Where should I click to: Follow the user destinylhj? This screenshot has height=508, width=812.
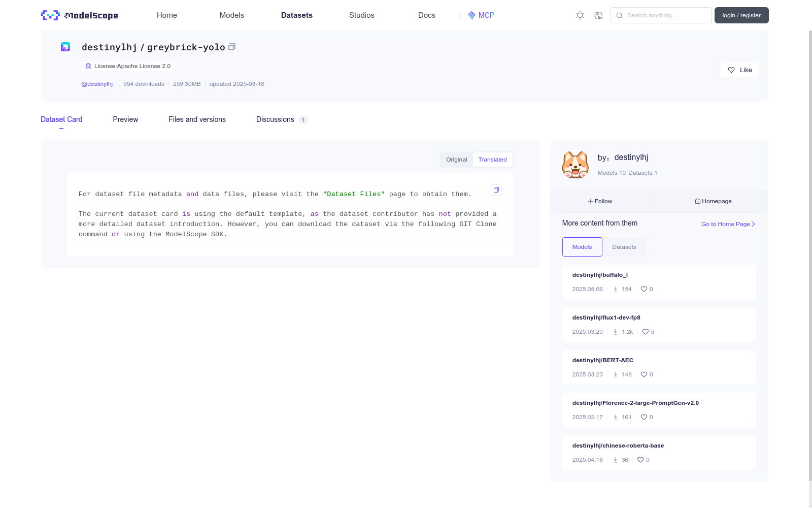click(x=600, y=201)
